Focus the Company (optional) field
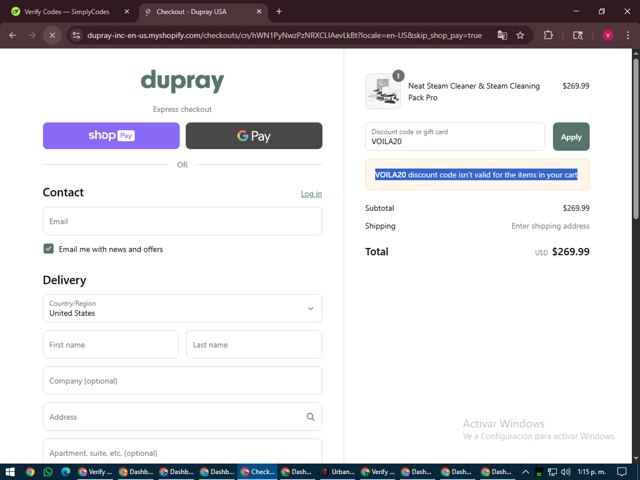640x480 pixels. [182, 381]
